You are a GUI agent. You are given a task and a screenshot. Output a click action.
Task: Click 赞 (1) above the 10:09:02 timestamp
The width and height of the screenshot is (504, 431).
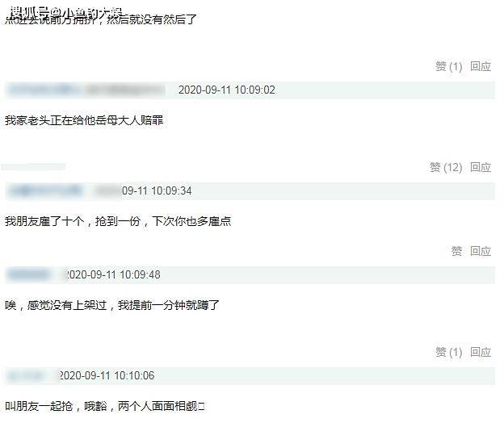pos(449,66)
